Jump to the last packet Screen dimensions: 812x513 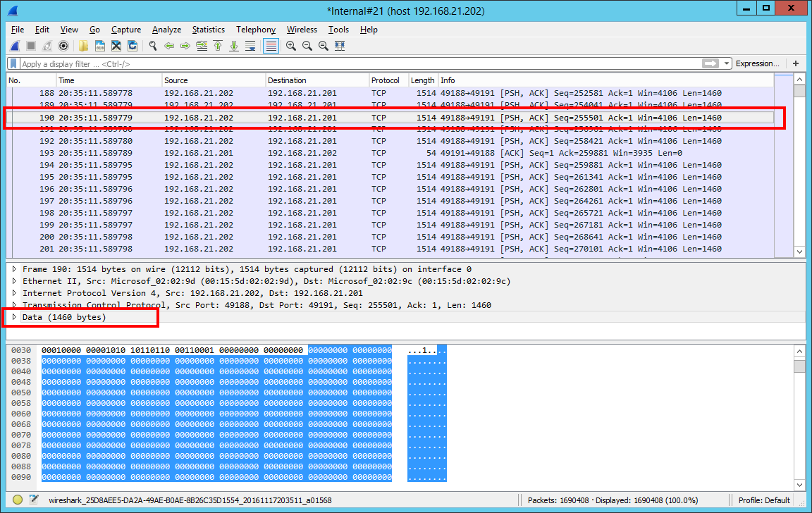234,46
